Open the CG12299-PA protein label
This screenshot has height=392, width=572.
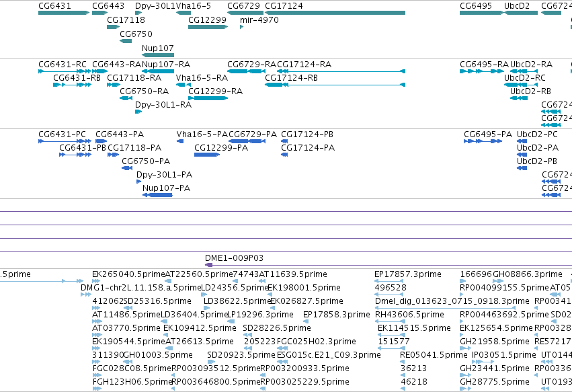coord(221,148)
